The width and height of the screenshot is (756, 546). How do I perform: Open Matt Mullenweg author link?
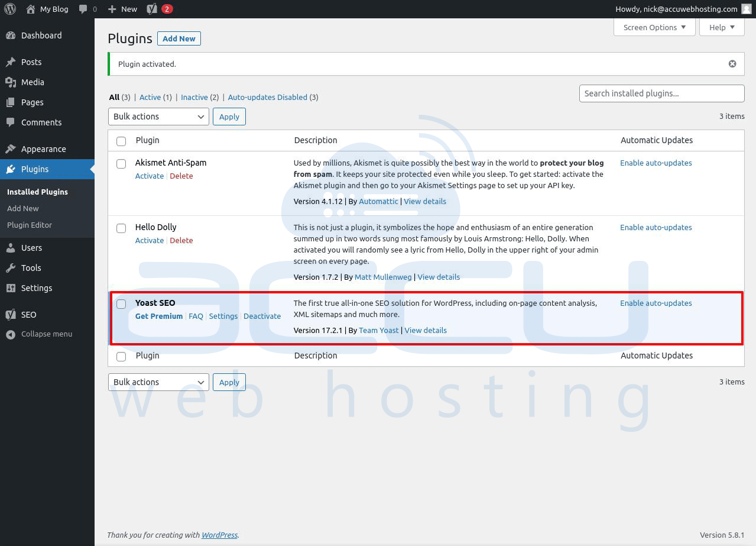[383, 277]
